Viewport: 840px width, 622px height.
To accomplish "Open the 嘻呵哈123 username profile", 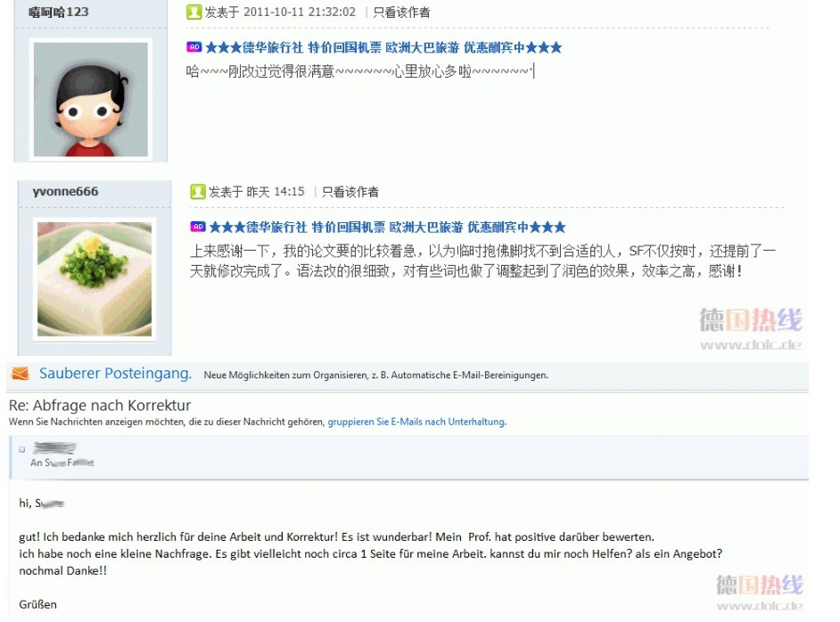I will tap(58, 12).
